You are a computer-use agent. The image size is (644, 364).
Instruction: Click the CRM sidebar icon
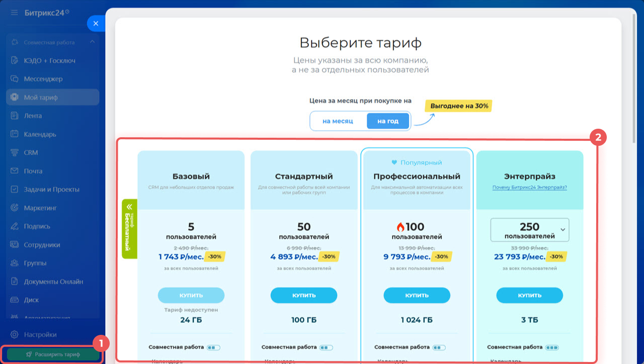coord(15,152)
